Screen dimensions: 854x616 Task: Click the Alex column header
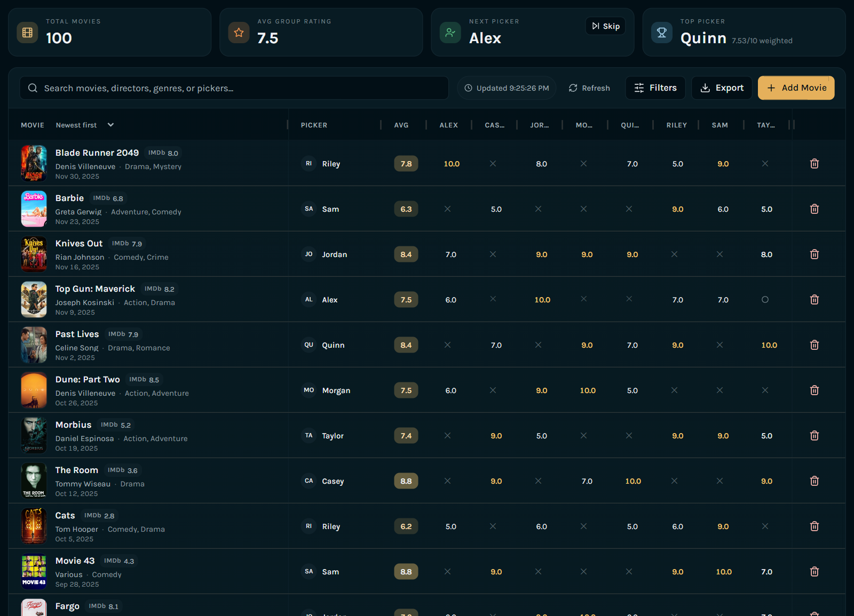point(448,125)
